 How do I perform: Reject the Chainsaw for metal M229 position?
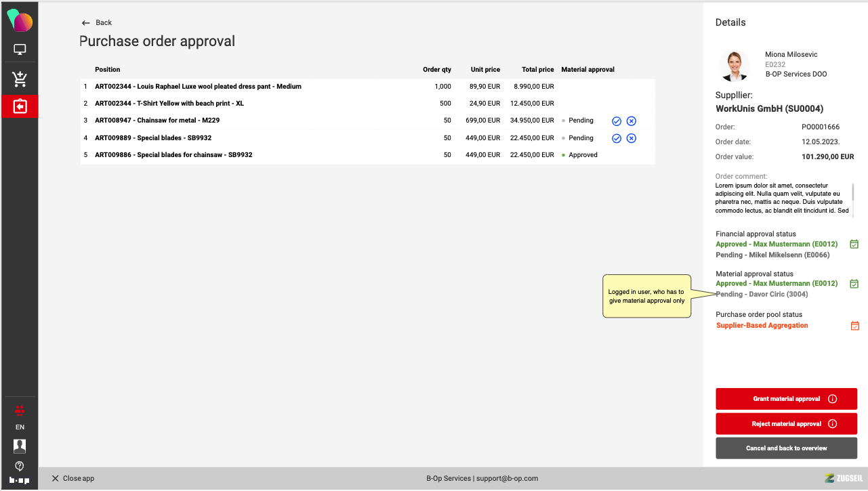pyautogui.click(x=631, y=121)
